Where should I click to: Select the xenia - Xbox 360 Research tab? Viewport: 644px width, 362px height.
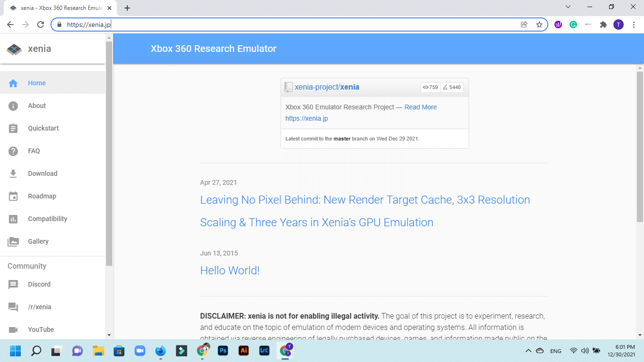coord(61,8)
